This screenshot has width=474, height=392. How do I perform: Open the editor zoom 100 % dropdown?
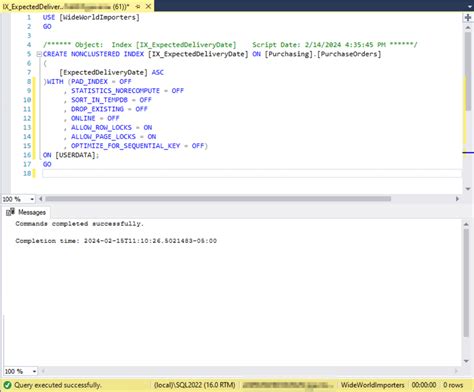(x=32, y=199)
